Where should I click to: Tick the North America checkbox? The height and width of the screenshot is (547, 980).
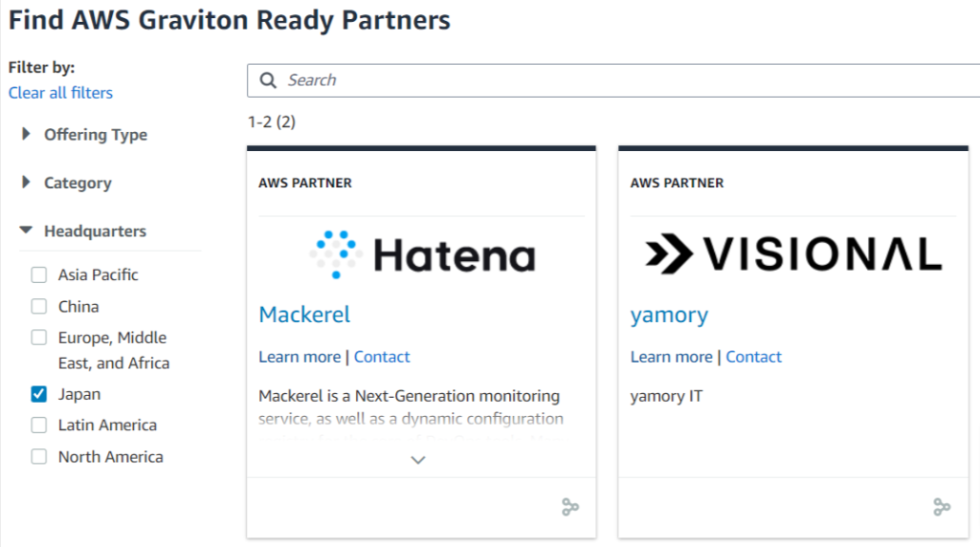(x=38, y=456)
